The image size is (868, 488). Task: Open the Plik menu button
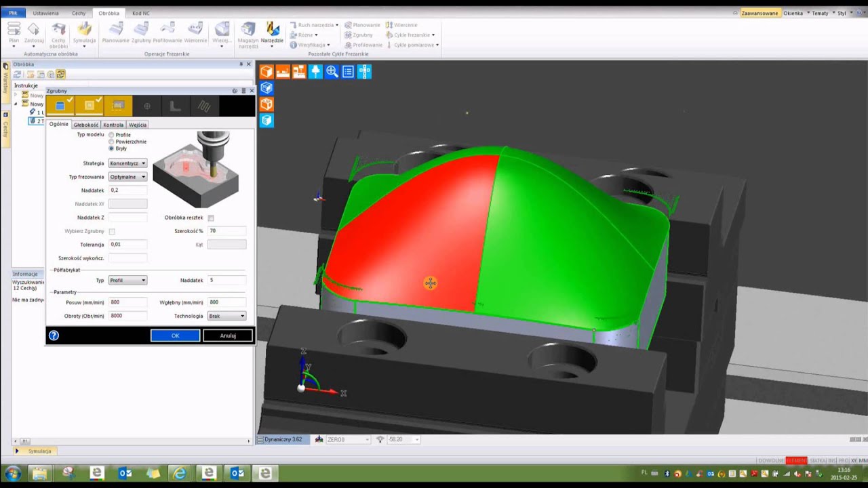14,13
